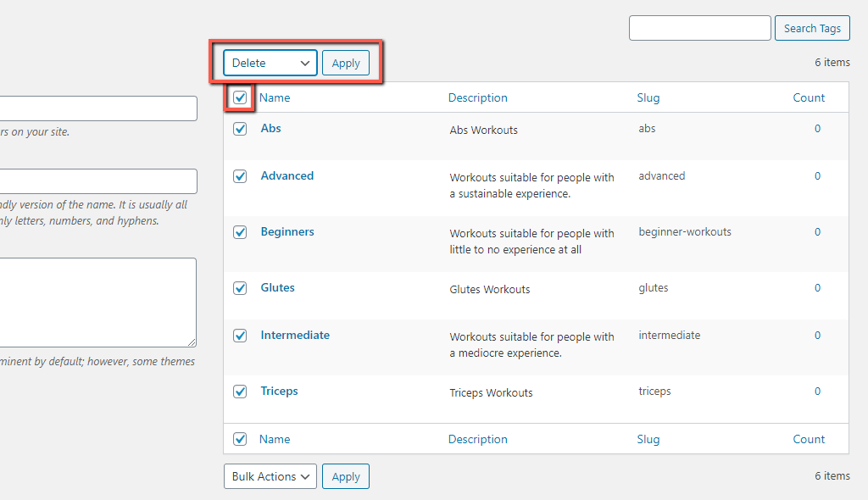Click the 'Glutes Workouts' description text

click(x=490, y=289)
